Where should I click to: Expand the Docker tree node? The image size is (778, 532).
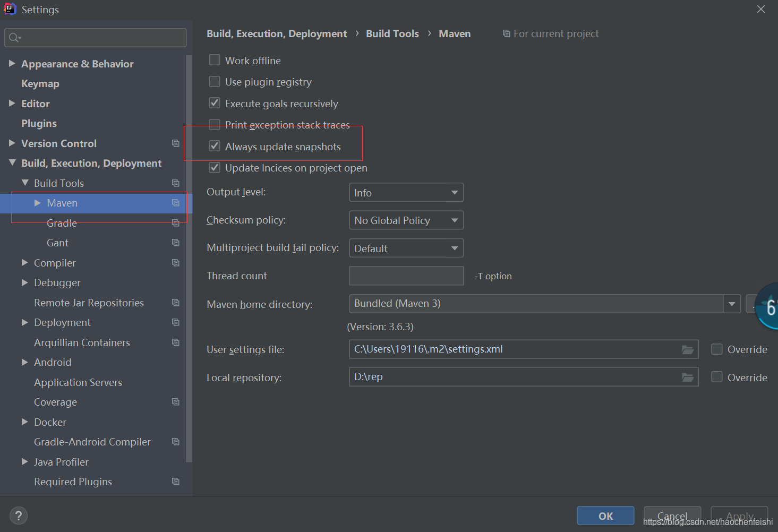coord(24,422)
